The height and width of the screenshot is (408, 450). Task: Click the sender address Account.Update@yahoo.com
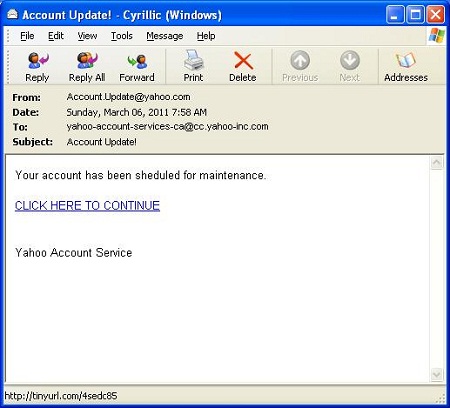pyautogui.click(x=128, y=97)
